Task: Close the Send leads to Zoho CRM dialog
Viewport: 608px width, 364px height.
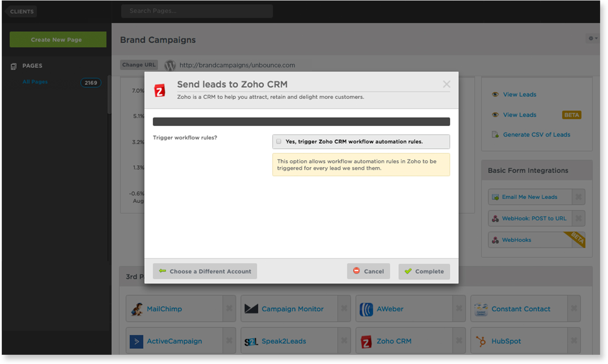Action: tap(446, 84)
